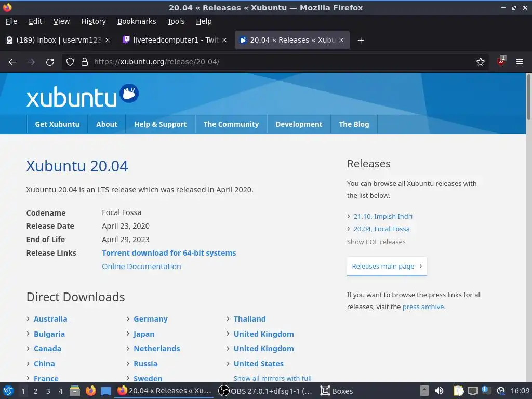Choose the Japan download mirror
Viewport: 532px width, 399px height.
[144, 334]
